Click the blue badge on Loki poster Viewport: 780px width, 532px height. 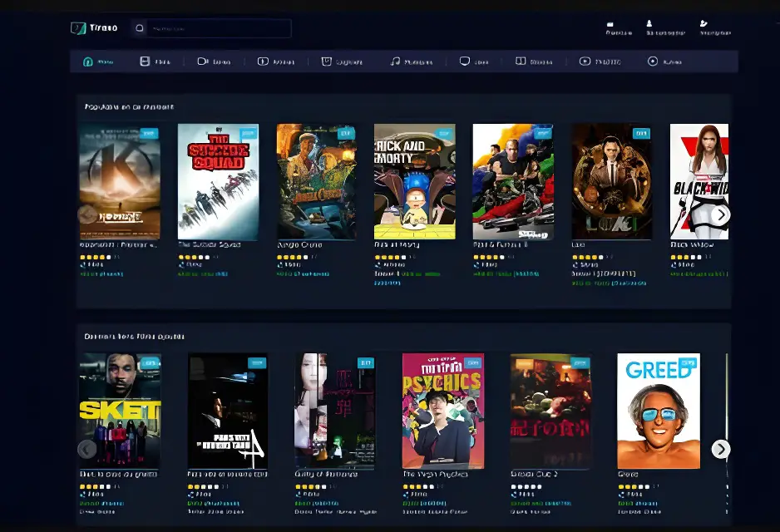[641, 133]
